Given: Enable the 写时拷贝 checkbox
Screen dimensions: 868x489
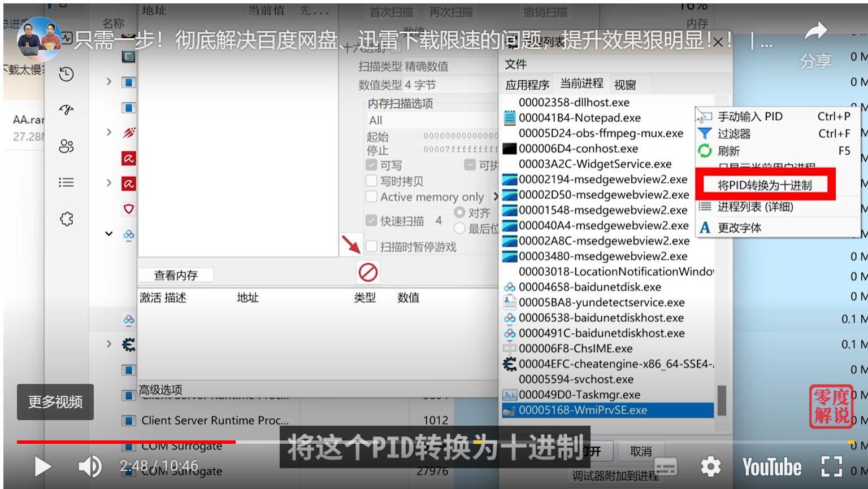Looking at the screenshot, I should coord(371,181).
